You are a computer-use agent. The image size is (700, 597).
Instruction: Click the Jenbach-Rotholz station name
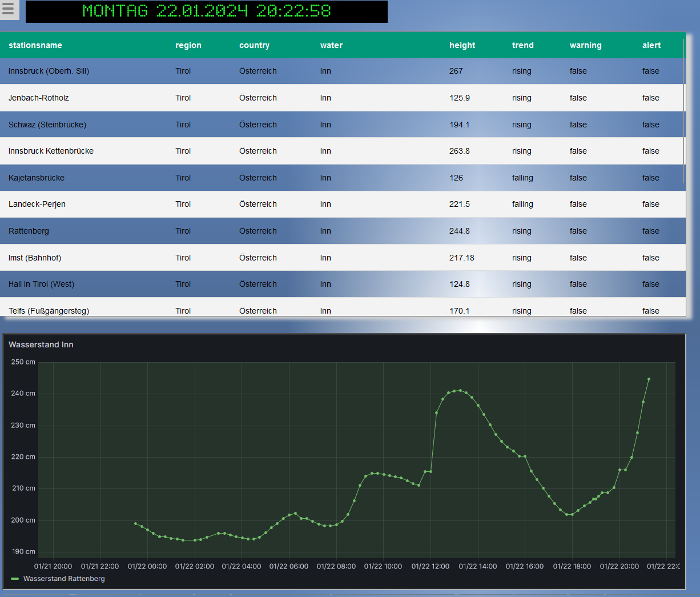click(x=38, y=98)
